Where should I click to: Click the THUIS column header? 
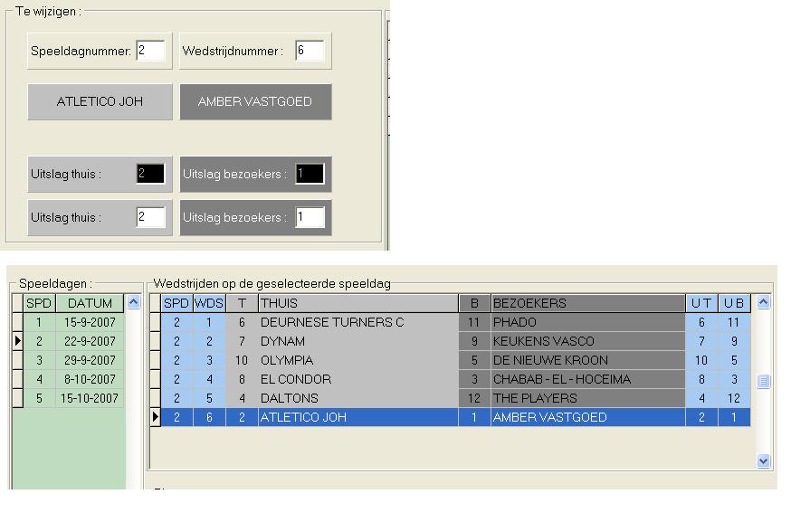357,303
